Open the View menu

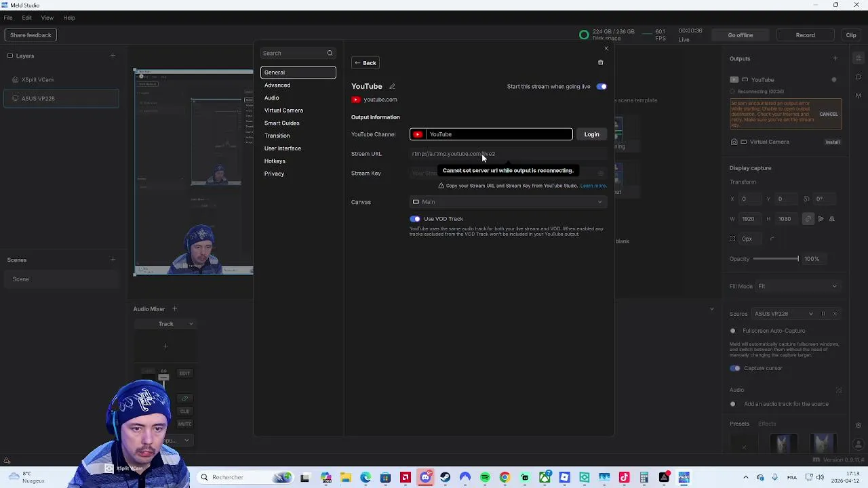(x=47, y=18)
